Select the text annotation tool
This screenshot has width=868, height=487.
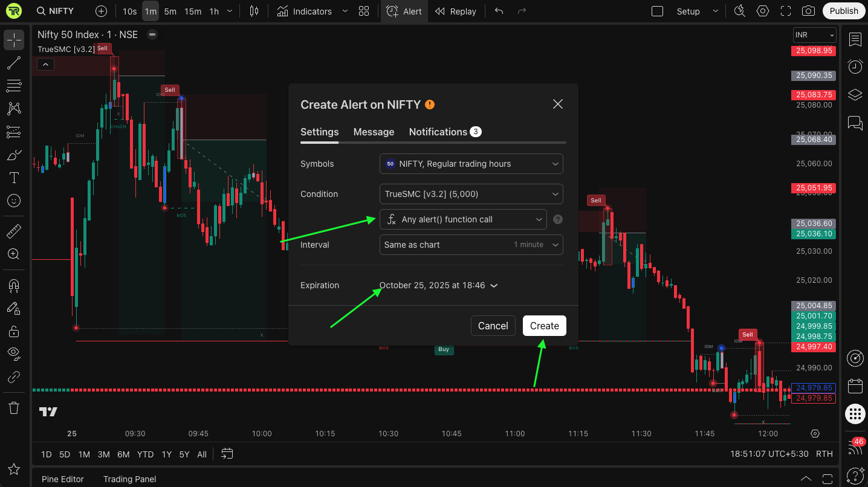(x=14, y=178)
